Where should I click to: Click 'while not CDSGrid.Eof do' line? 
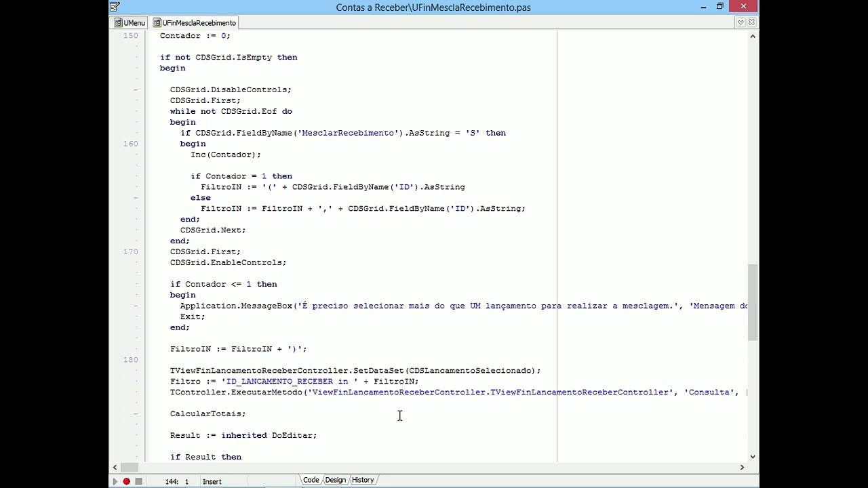[231, 111]
